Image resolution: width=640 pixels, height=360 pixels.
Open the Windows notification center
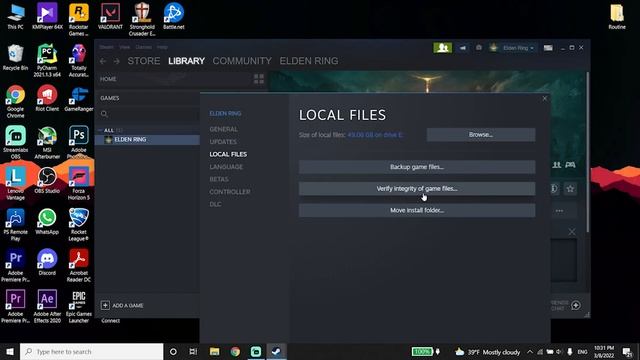click(x=627, y=352)
